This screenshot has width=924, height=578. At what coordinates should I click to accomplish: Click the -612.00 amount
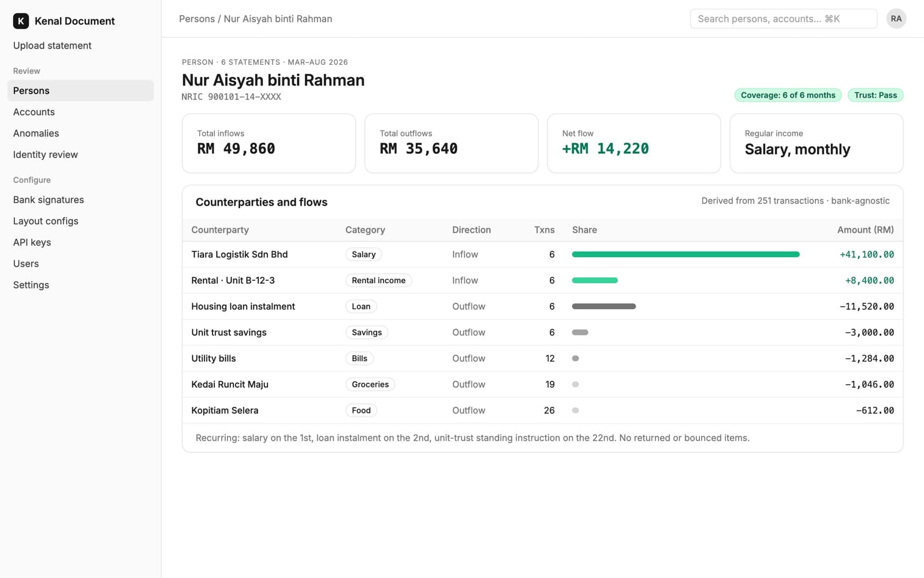pyautogui.click(x=875, y=410)
